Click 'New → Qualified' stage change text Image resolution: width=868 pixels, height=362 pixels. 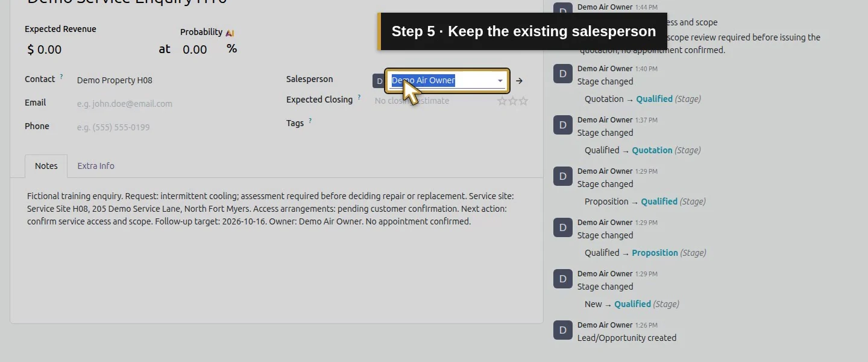(632, 304)
